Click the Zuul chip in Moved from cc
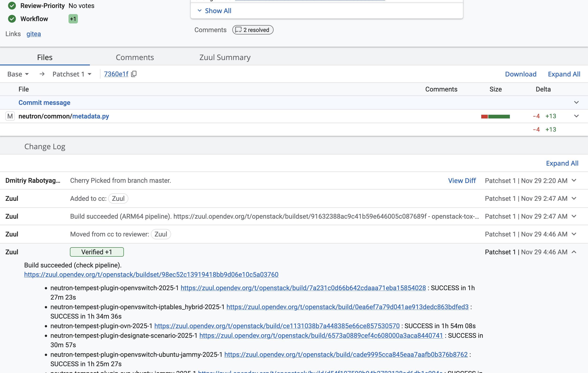588x373 pixels. 161,234
